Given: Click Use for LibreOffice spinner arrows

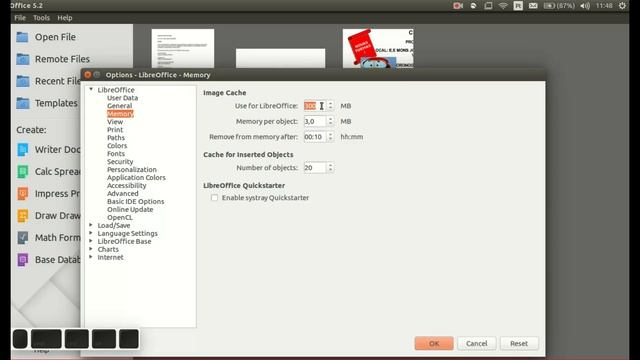Looking at the screenshot, I should coord(330,106).
